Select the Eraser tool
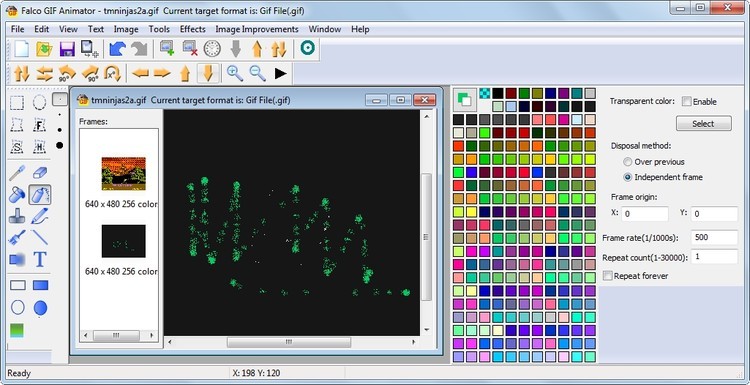The image size is (750, 385). pyautogui.click(x=41, y=172)
